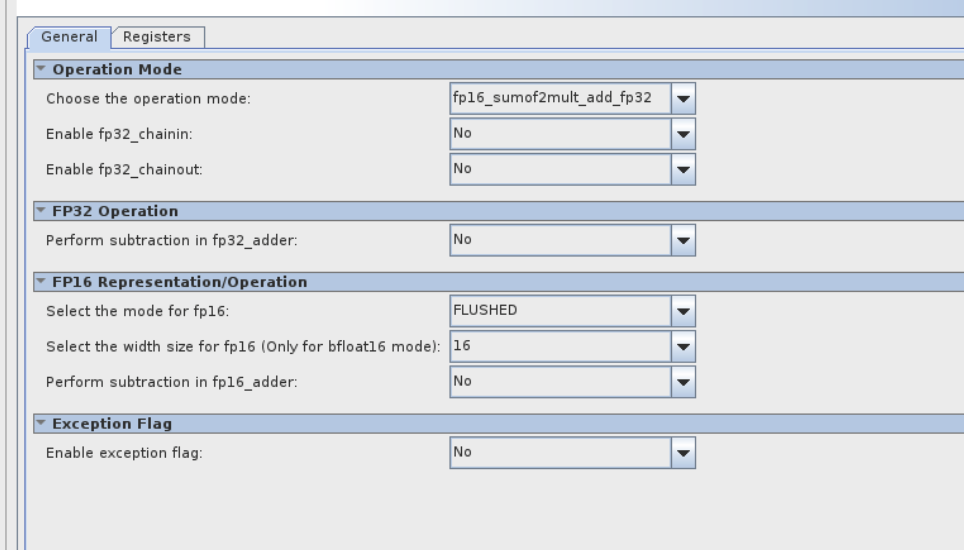The height and width of the screenshot is (550, 964).
Task: Click the Enable fp32_chainin value field
Action: pyautogui.click(x=559, y=134)
